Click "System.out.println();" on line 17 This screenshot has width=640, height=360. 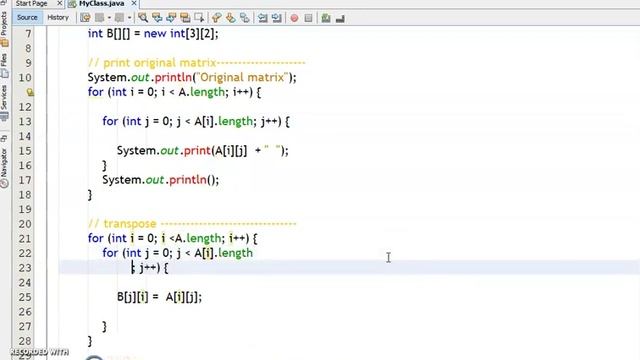tap(160, 180)
